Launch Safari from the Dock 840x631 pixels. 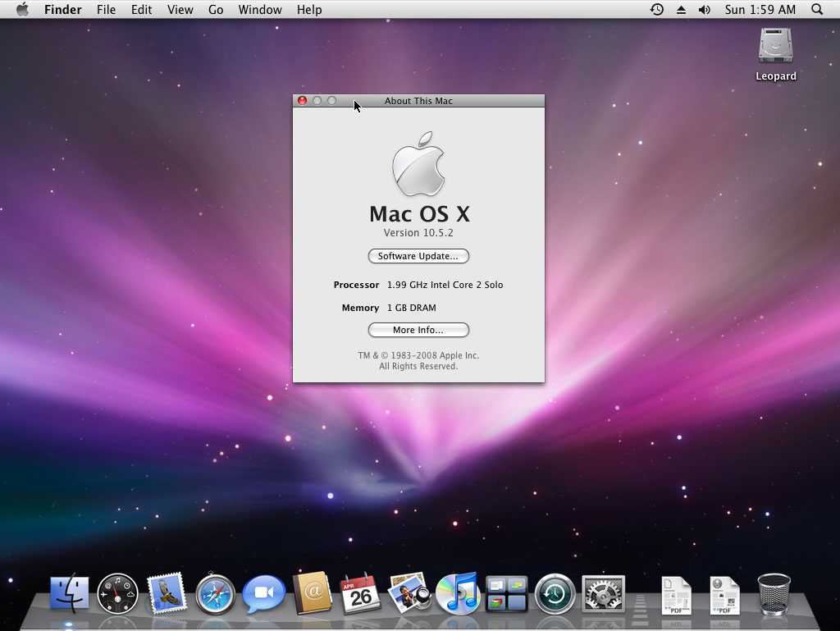pos(216,593)
